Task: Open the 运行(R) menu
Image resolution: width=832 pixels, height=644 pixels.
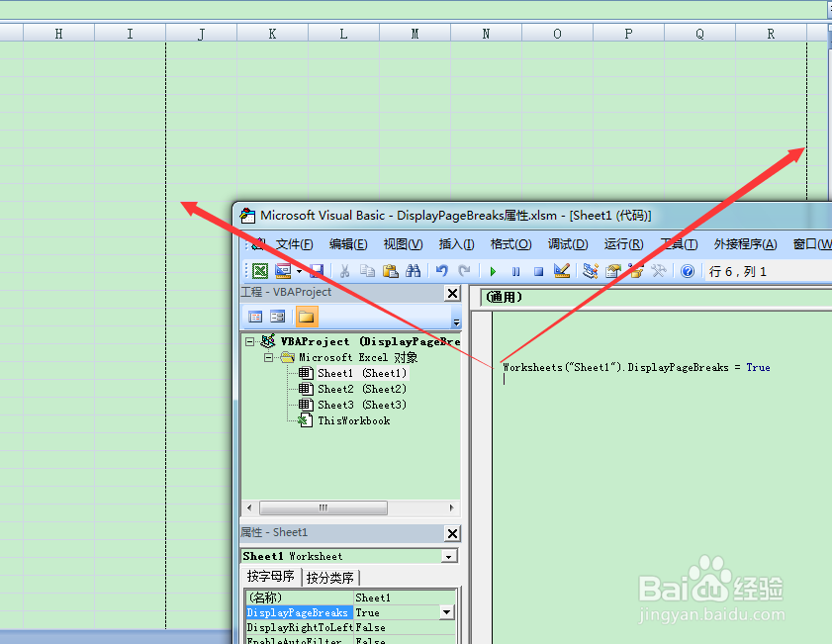Action: tap(623, 244)
